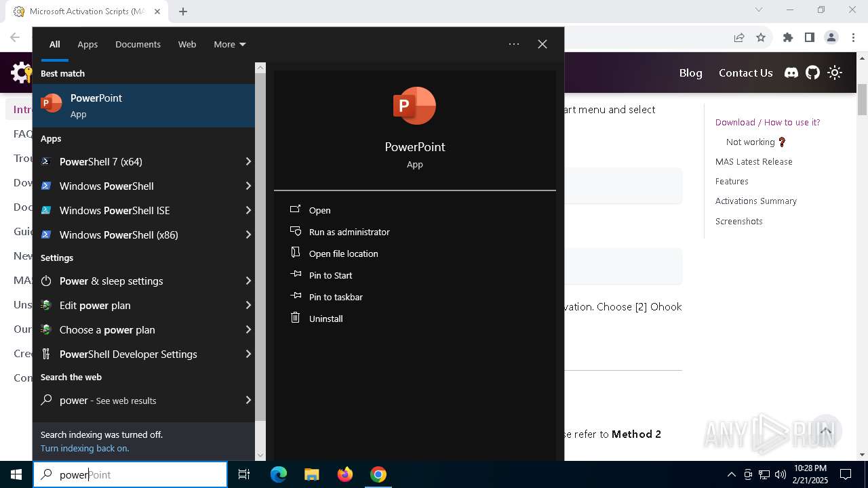Go to Download / How to use it?
Image resolution: width=868 pixels, height=488 pixels.
768,122
